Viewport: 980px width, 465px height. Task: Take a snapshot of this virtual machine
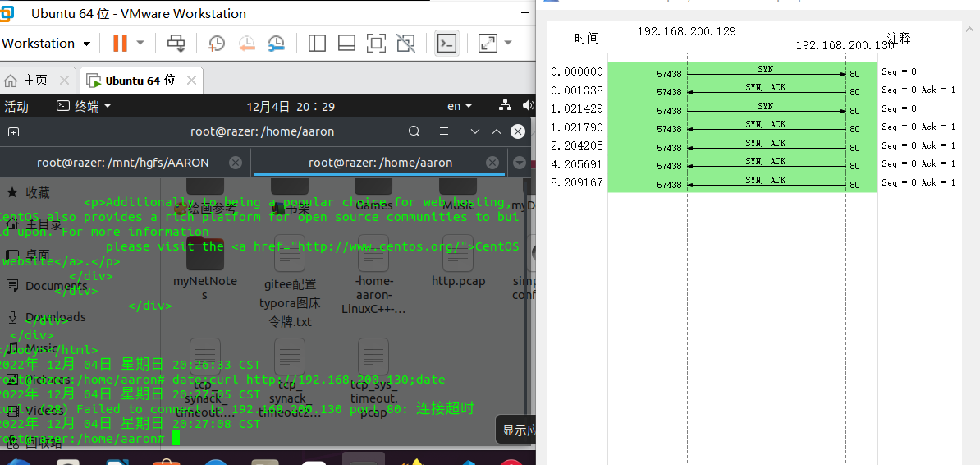point(216,44)
